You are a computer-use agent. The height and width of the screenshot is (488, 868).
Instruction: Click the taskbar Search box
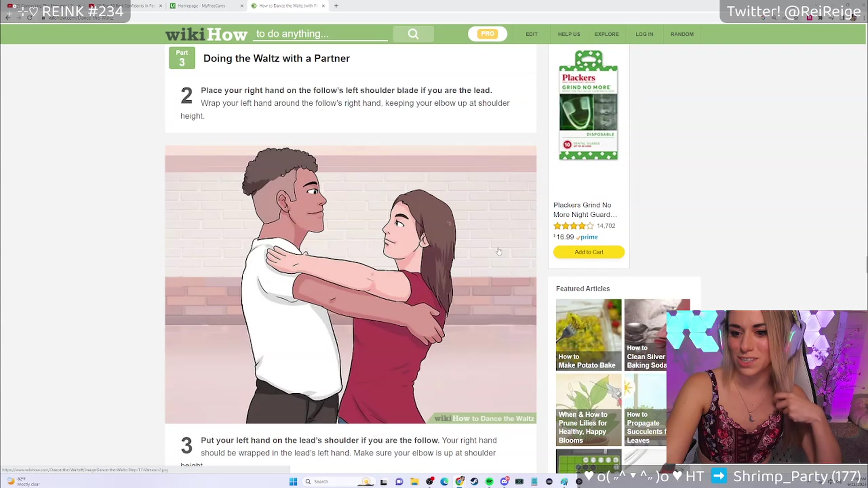pyautogui.click(x=338, y=482)
